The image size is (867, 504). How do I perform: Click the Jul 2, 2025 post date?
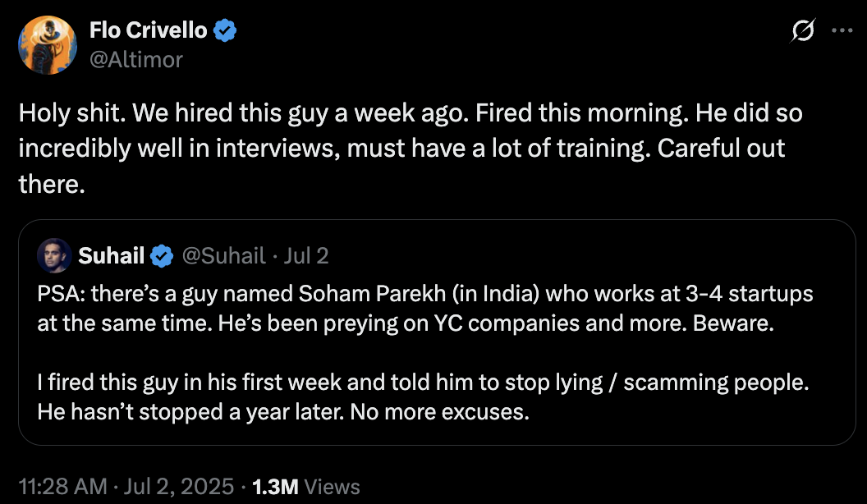point(177,487)
